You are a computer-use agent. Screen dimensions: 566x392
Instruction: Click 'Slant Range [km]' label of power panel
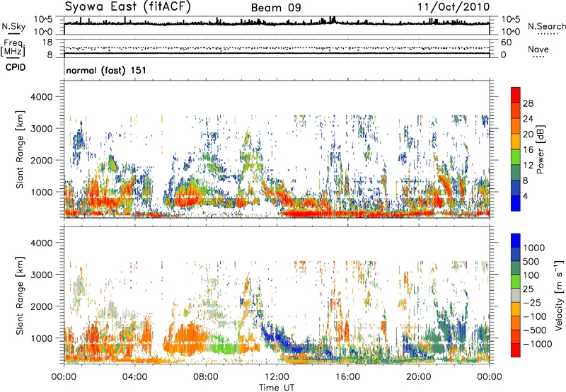pos(20,149)
